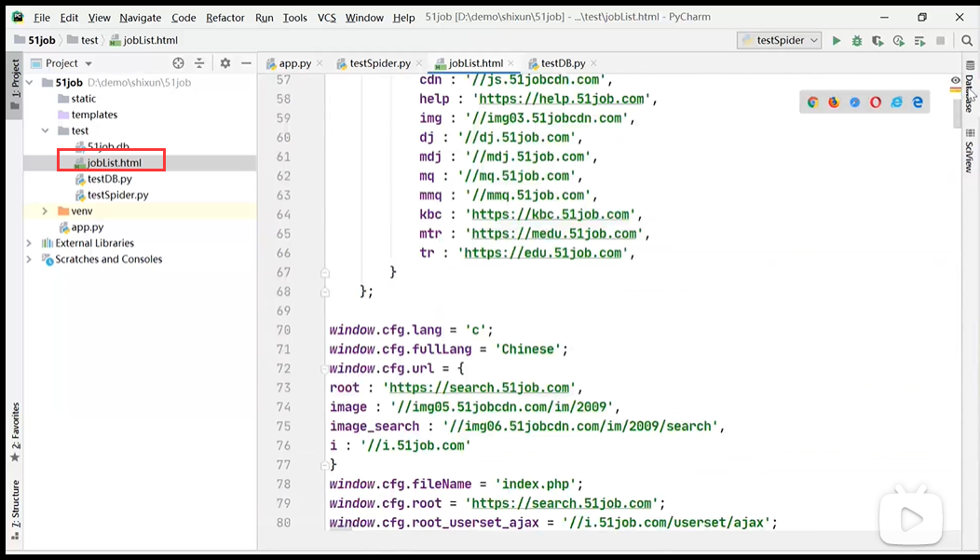Open Project view mode dropdown

[88, 63]
